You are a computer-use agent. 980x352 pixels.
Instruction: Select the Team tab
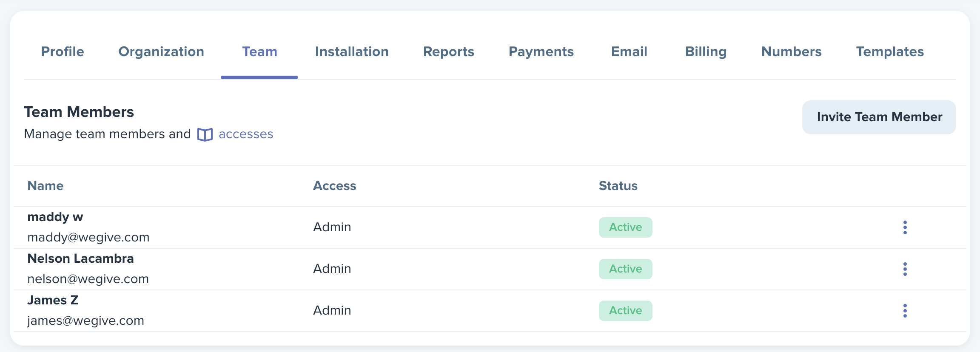pyautogui.click(x=259, y=52)
